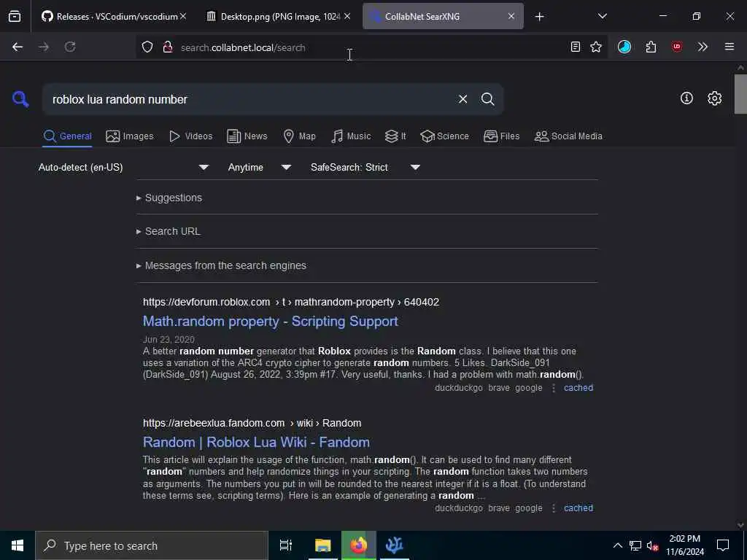Image resolution: width=747 pixels, height=560 pixels.
Task: Select the General search category
Action: pyautogui.click(x=67, y=136)
